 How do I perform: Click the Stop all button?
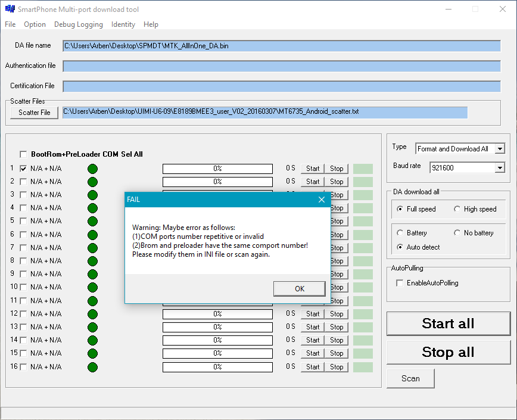[x=449, y=353]
